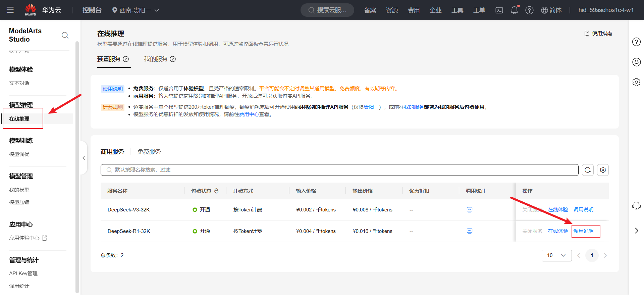Sort table by 付费状态 column
The width and height of the screenshot is (644, 295).
click(216, 191)
